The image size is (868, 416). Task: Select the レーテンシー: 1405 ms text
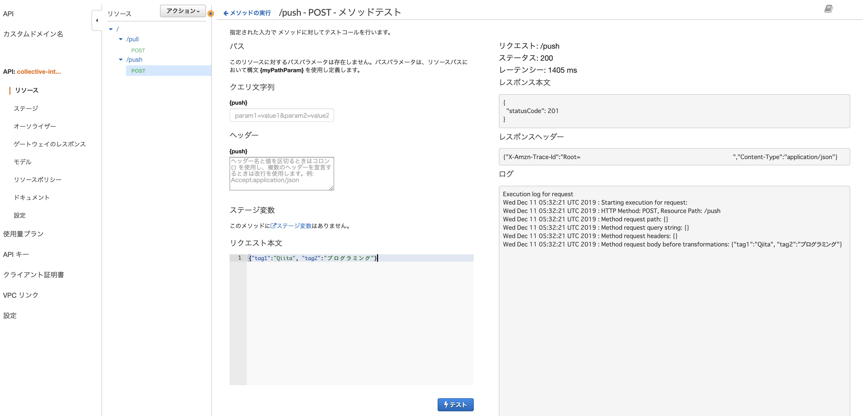pyautogui.click(x=538, y=70)
